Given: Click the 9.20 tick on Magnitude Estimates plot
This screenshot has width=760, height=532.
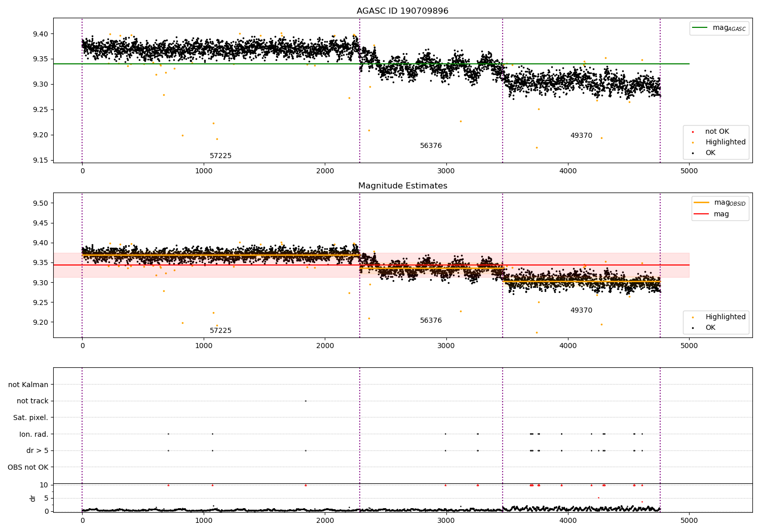Looking at the screenshot, I should [x=41, y=323].
